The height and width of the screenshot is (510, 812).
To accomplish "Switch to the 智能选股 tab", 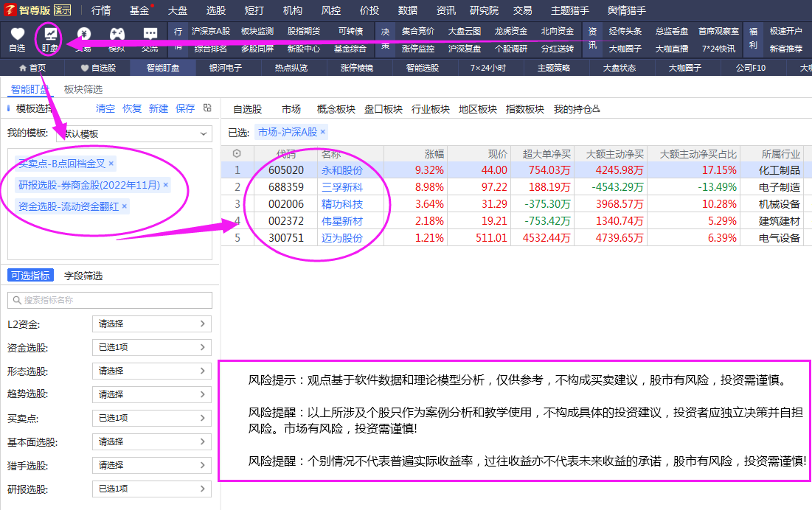I will coord(422,68).
